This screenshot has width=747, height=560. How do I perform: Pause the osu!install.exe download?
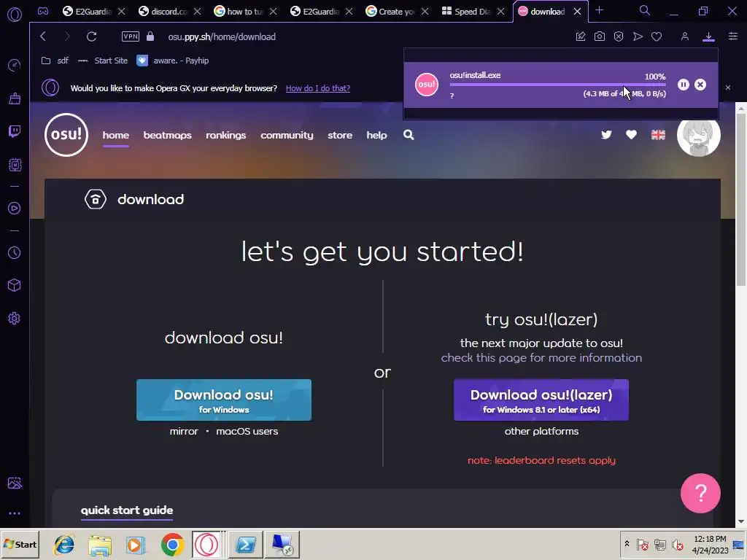point(683,85)
